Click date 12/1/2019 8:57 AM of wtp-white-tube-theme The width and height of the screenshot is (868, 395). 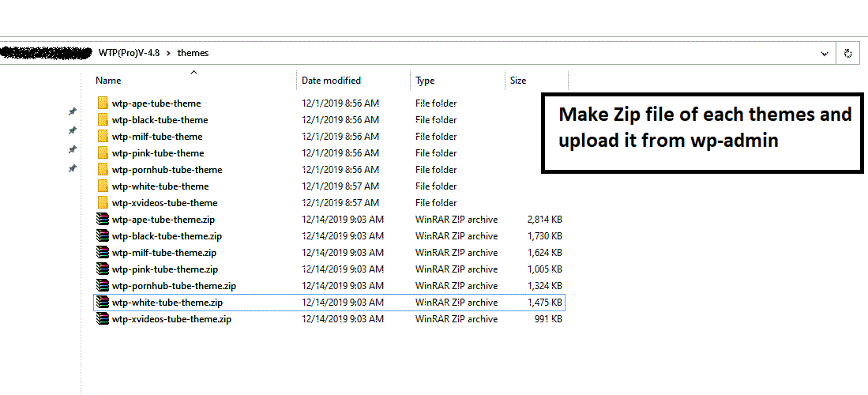tap(340, 186)
